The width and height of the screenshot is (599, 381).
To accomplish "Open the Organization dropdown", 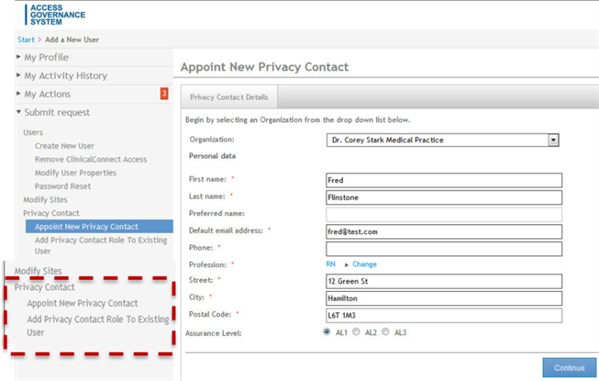I will [443, 140].
